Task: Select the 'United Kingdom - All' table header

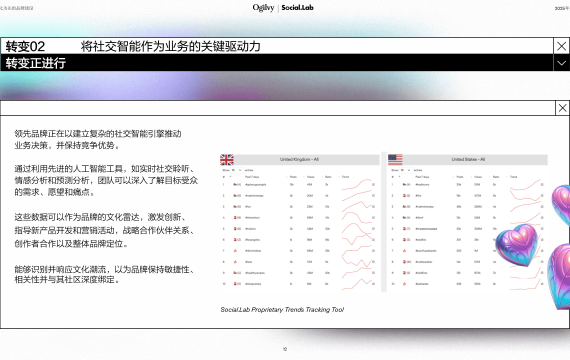Action: 299,159
